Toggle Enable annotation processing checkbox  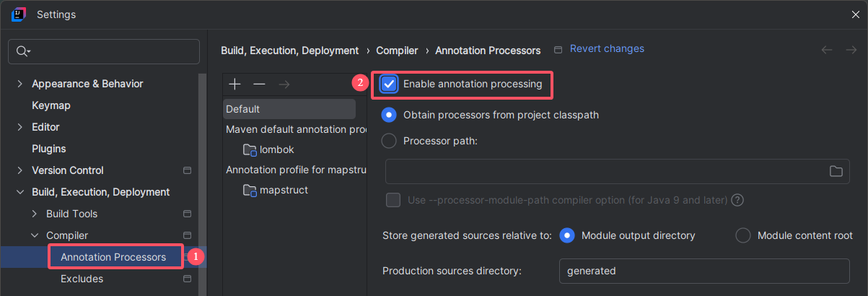click(389, 84)
